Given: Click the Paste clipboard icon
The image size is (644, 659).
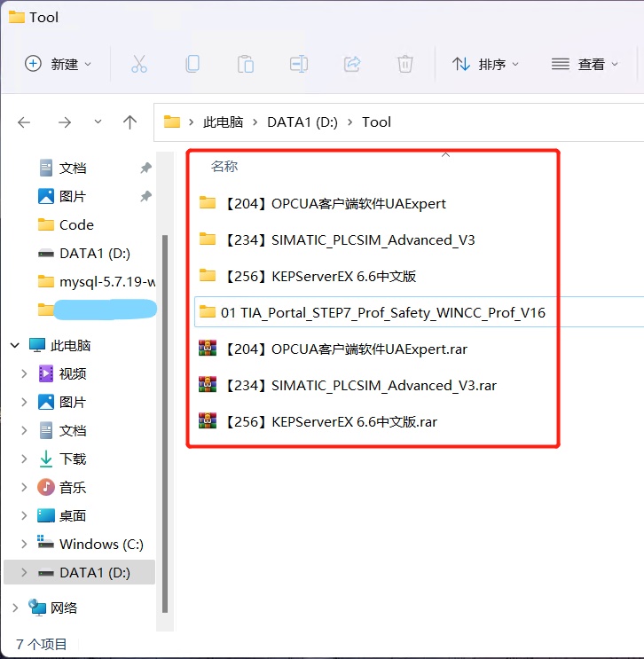Looking at the screenshot, I should pyautogui.click(x=246, y=64).
